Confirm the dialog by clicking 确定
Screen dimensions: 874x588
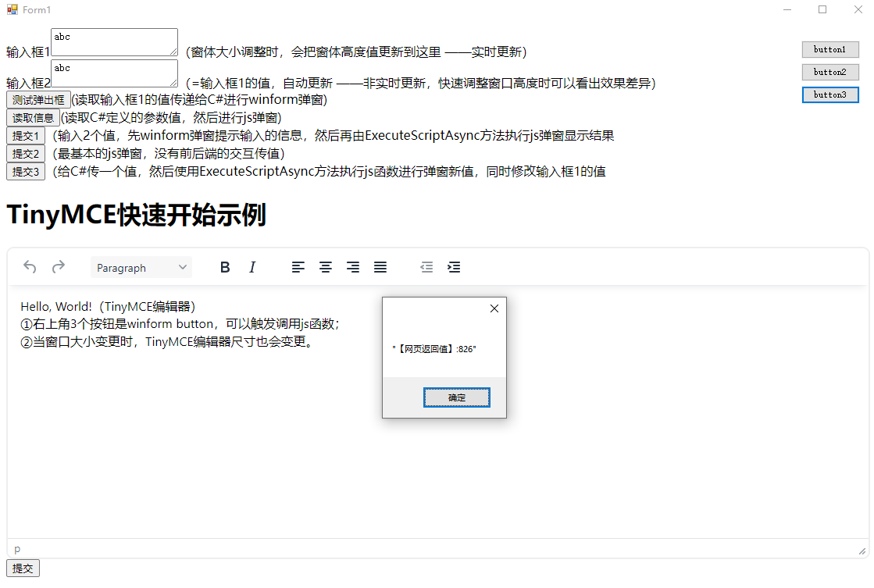click(456, 397)
